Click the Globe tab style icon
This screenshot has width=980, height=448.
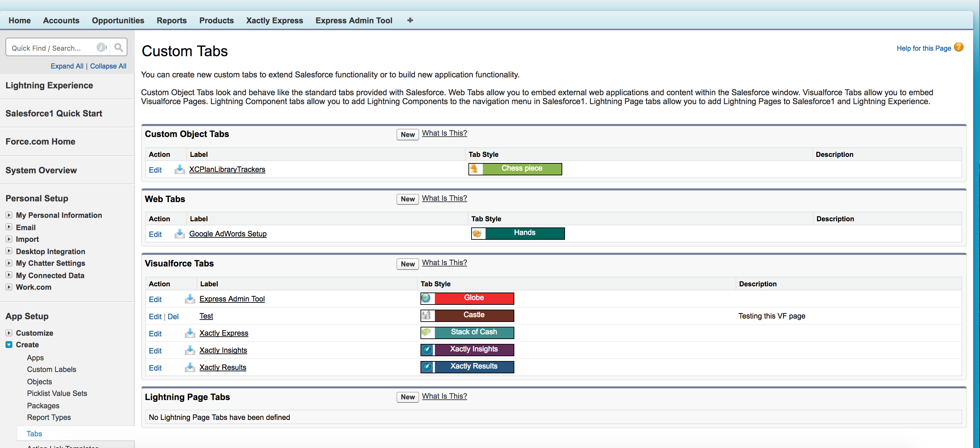click(426, 298)
